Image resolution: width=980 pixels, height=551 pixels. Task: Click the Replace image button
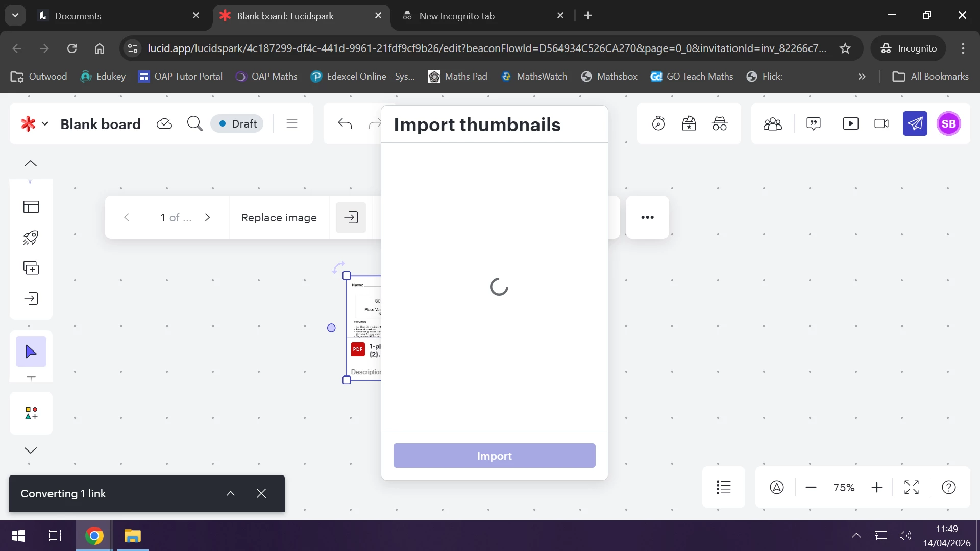(279, 217)
